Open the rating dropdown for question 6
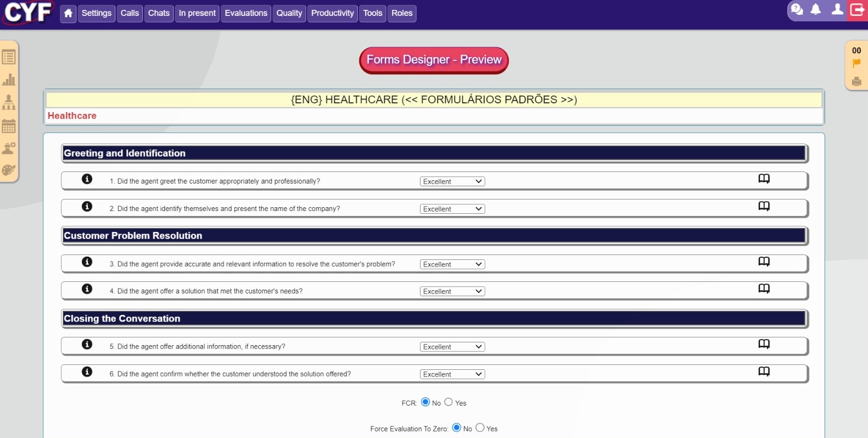 click(452, 375)
